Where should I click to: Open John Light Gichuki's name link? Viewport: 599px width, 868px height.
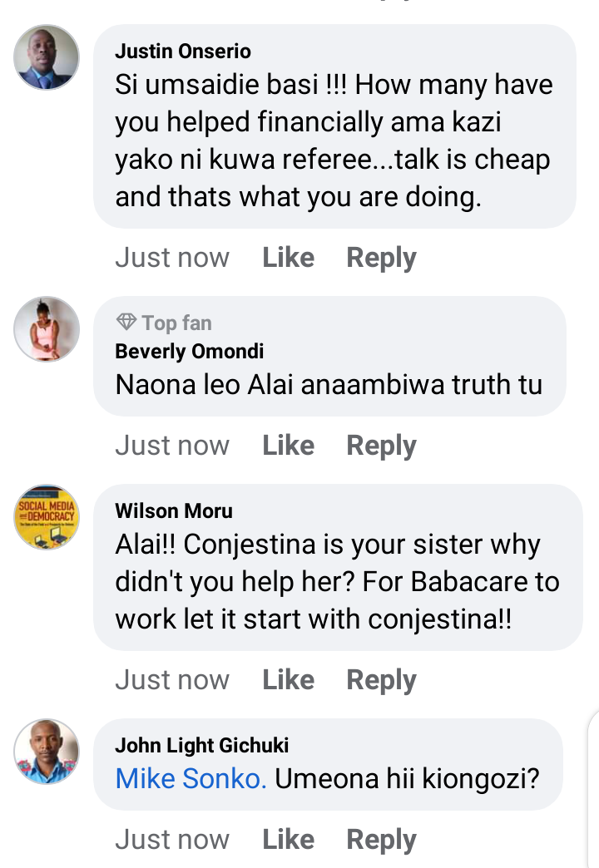(x=201, y=745)
